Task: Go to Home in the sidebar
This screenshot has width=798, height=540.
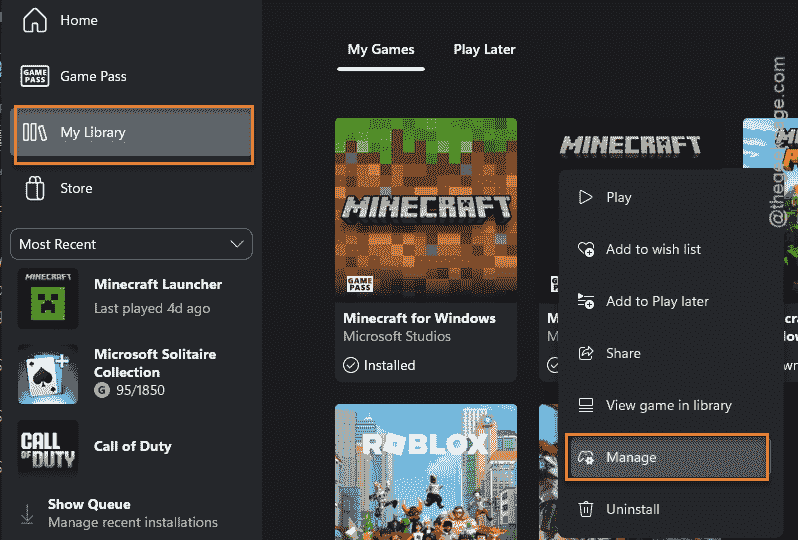Action: (131, 20)
